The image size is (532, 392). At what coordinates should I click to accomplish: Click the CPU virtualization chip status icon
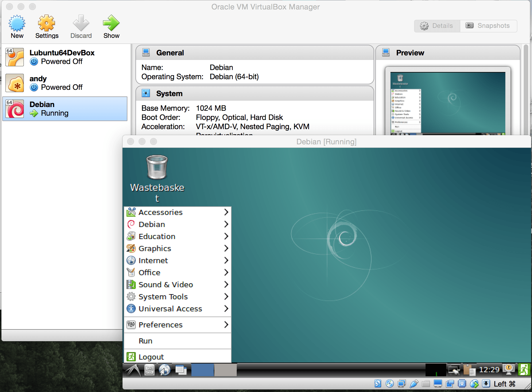pos(462,383)
